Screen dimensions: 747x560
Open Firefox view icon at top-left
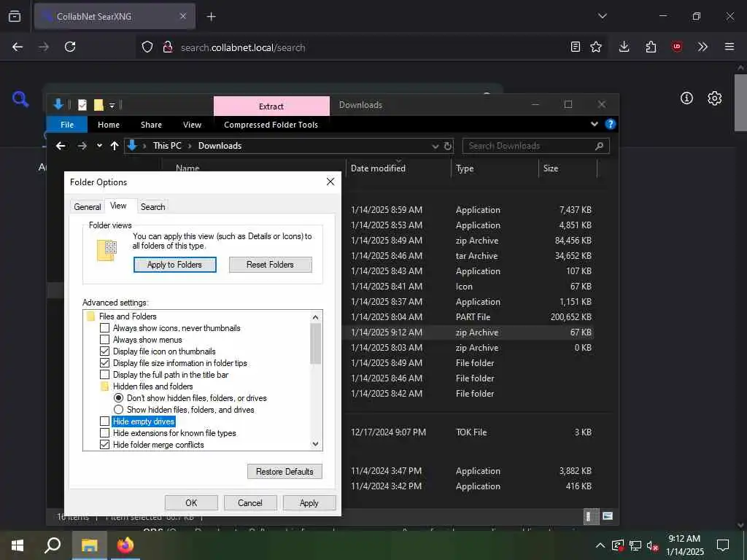15,16
